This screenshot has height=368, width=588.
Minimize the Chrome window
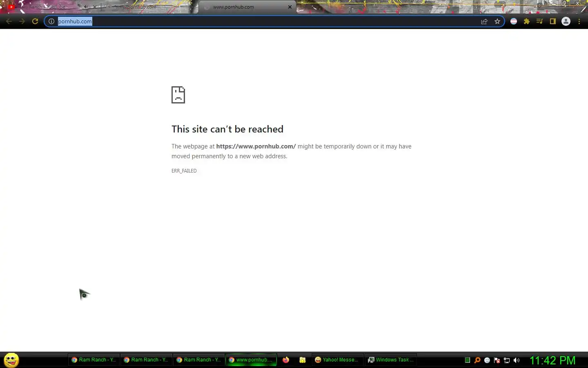coord(553,3)
